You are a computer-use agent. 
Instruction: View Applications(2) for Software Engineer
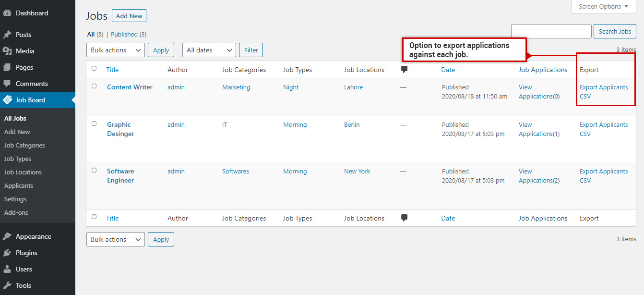coord(539,176)
